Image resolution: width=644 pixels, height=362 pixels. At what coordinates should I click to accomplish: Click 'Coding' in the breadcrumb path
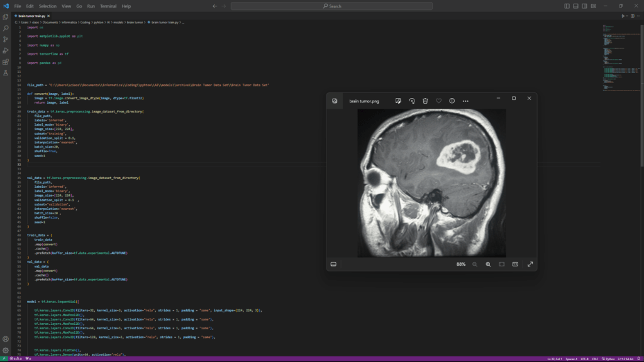(x=85, y=23)
